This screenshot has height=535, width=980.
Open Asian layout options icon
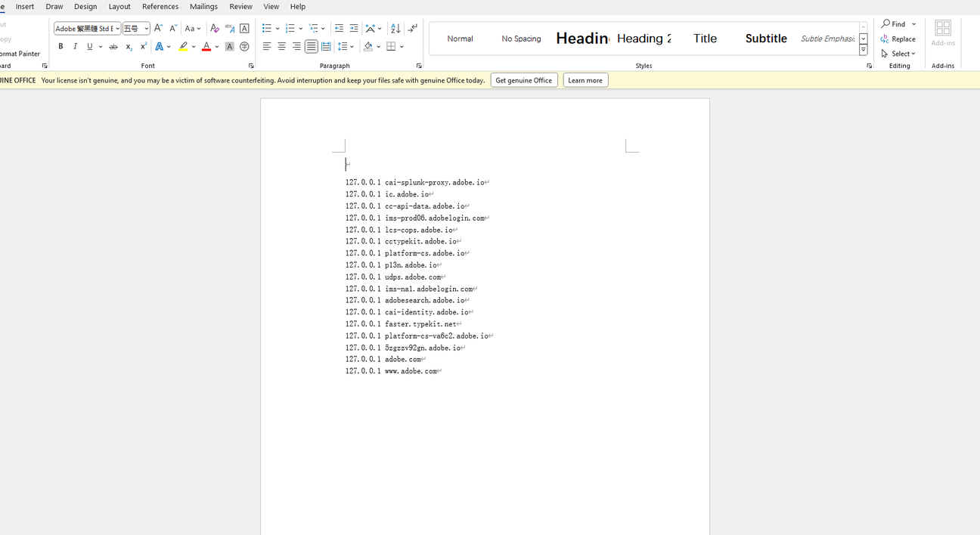(371, 29)
